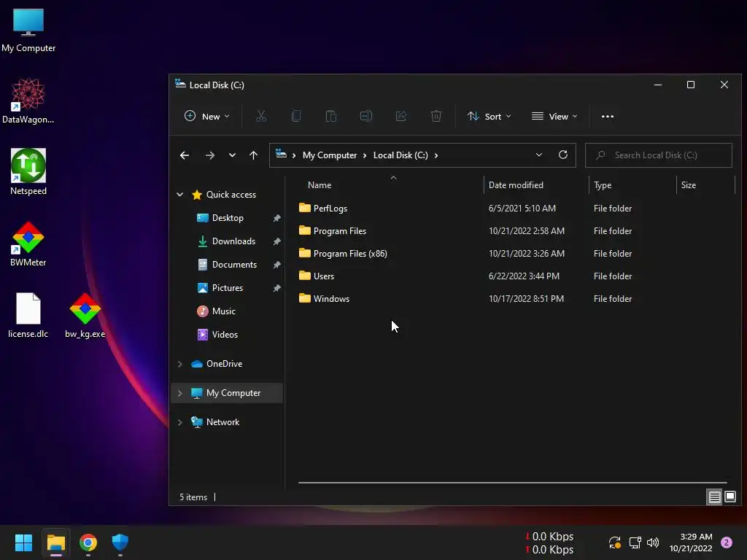The image size is (747, 560).
Task: Click the Copy toolbar icon
Action: 296,116
